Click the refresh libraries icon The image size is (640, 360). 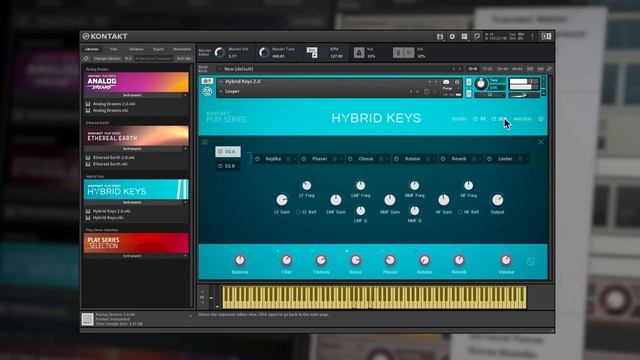(x=86, y=58)
